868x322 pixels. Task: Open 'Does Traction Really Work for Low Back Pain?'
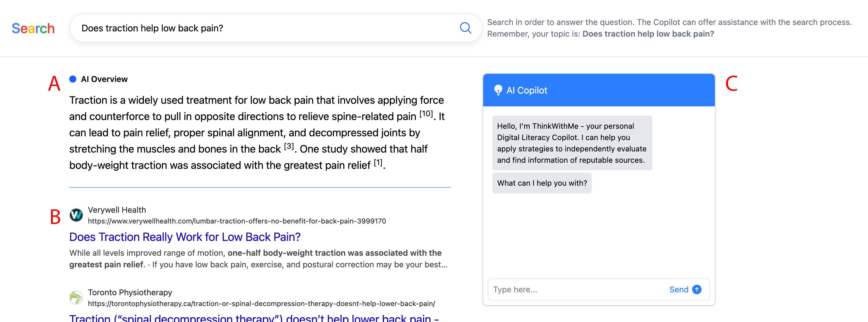(185, 237)
